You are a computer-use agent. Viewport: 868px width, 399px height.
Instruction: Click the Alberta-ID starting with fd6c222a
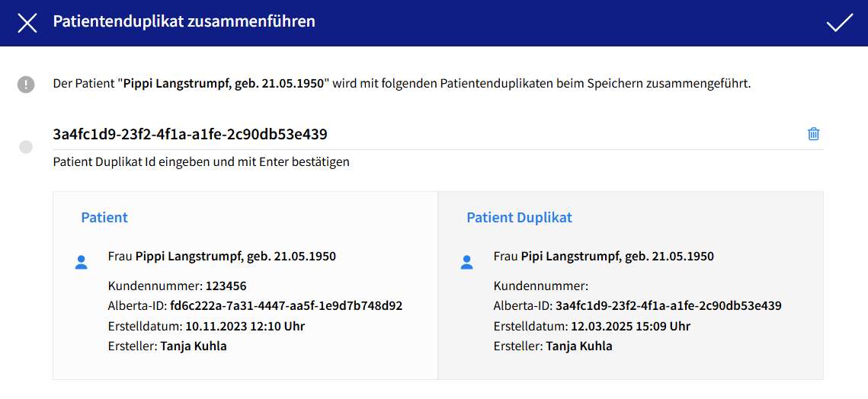pos(255,306)
